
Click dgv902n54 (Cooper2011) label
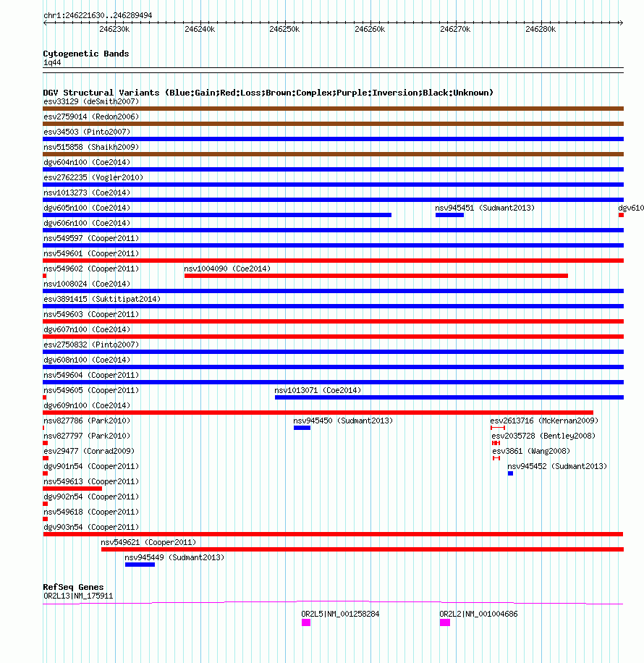click(91, 497)
